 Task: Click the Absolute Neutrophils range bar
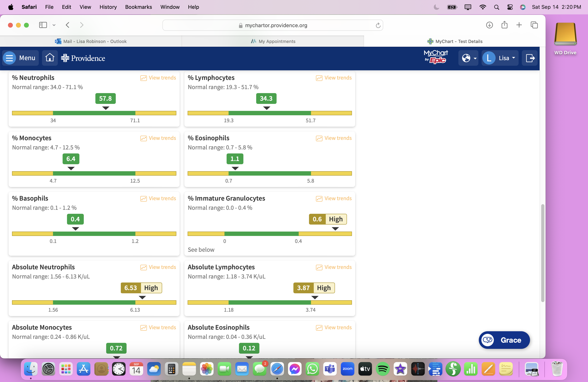pos(94,302)
